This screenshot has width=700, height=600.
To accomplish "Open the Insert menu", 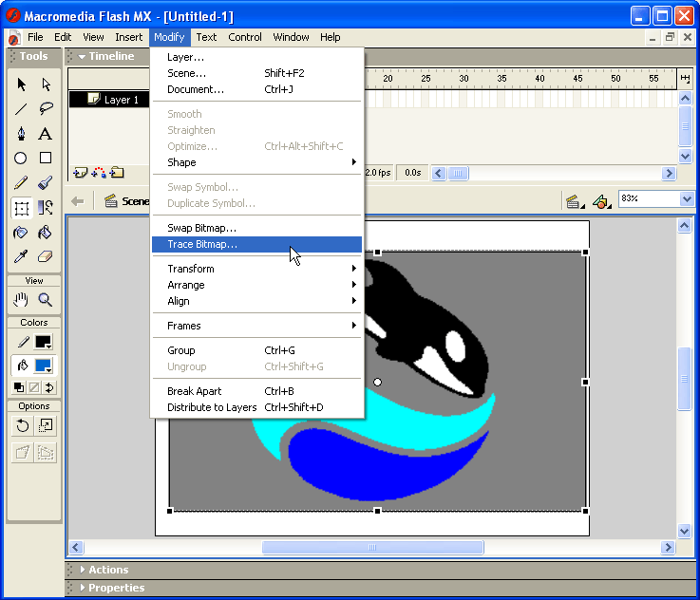I will (x=128, y=37).
